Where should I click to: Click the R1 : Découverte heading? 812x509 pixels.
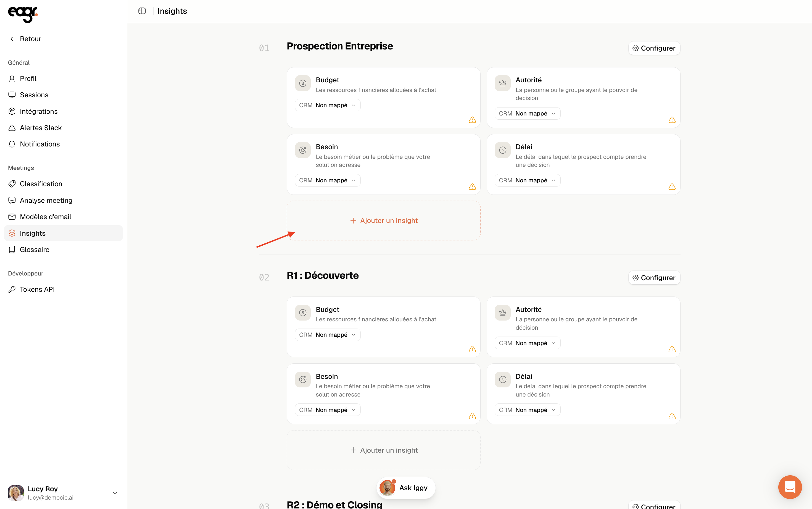pos(323,276)
